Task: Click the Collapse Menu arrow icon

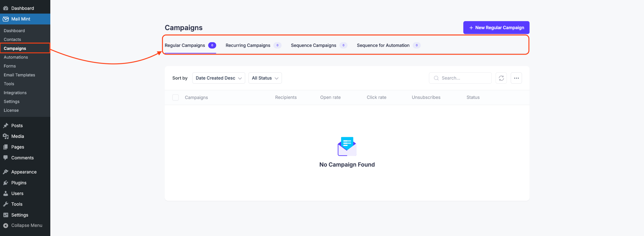Action: point(6,226)
